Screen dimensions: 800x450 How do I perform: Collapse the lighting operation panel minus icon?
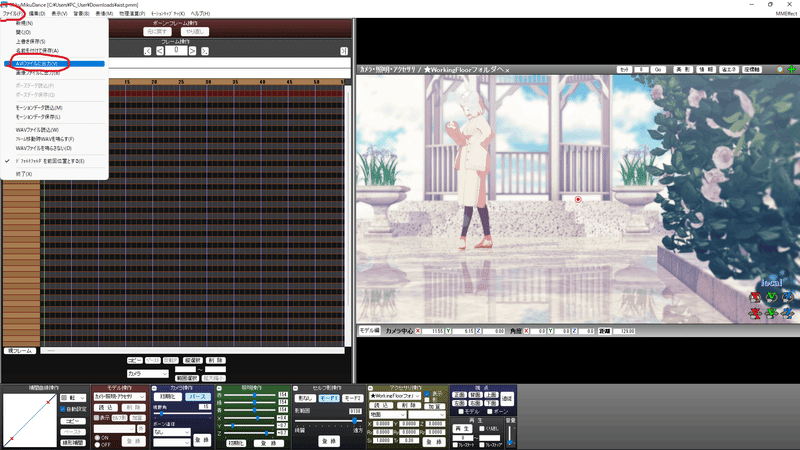[219, 388]
